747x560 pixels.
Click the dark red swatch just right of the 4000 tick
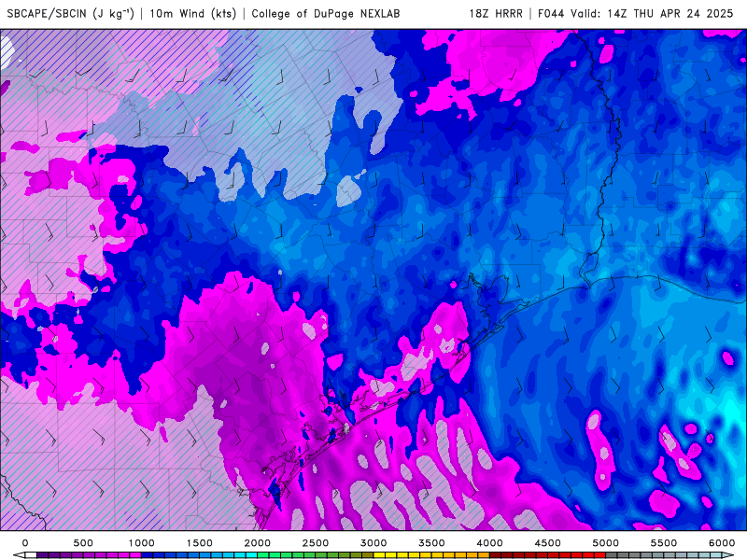pyautogui.click(x=496, y=555)
